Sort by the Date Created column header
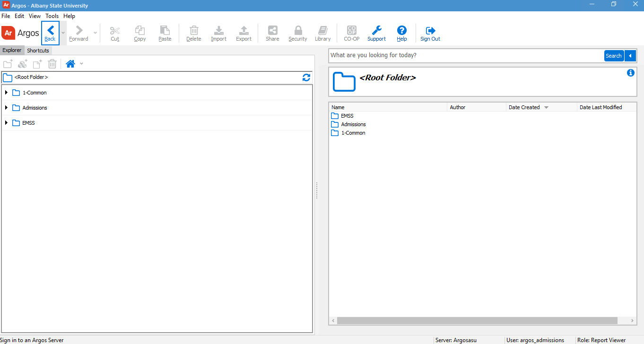The image size is (644, 344). coord(541,107)
